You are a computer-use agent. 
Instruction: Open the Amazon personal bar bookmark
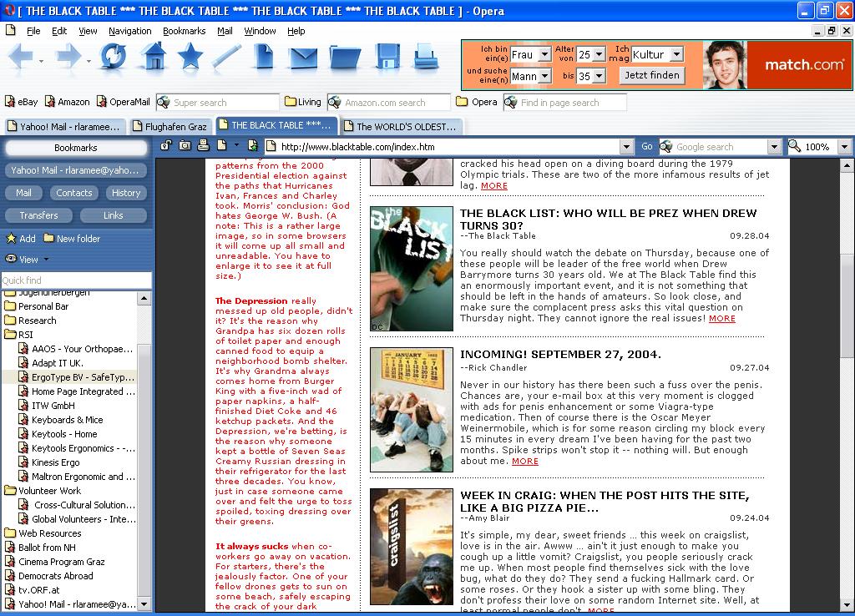tap(67, 101)
